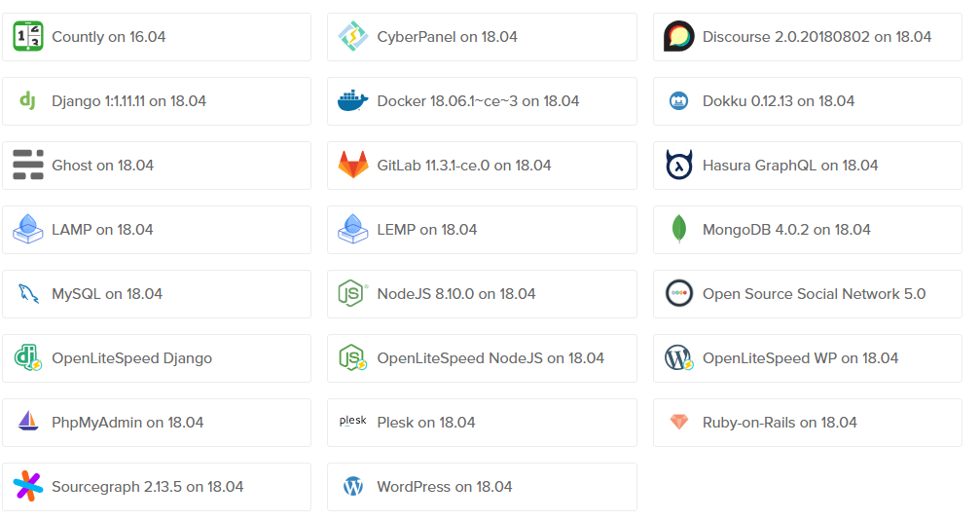Choose WordPress on 18.04 app
This screenshot has height=521, width=980.
tap(482, 487)
